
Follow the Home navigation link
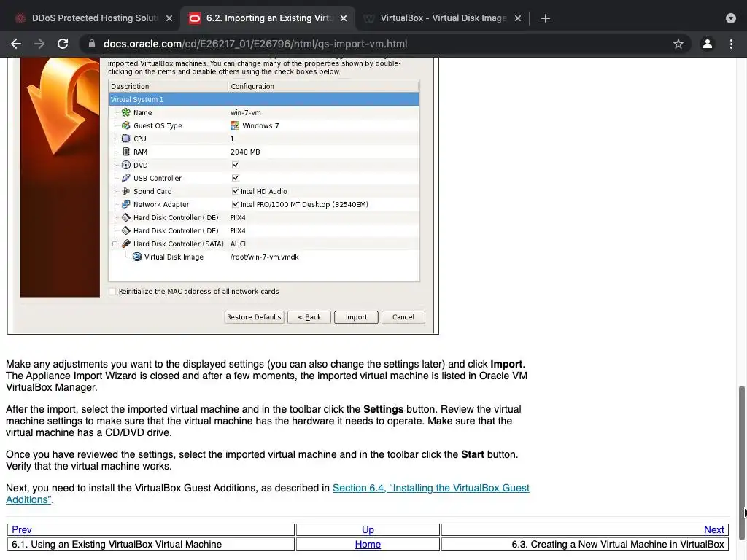pyautogui.click(x=368, y=544)
